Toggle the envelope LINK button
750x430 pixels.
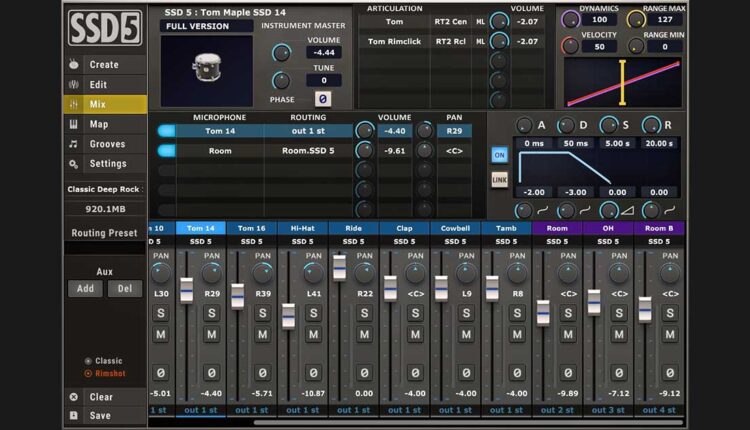[499, 180]
